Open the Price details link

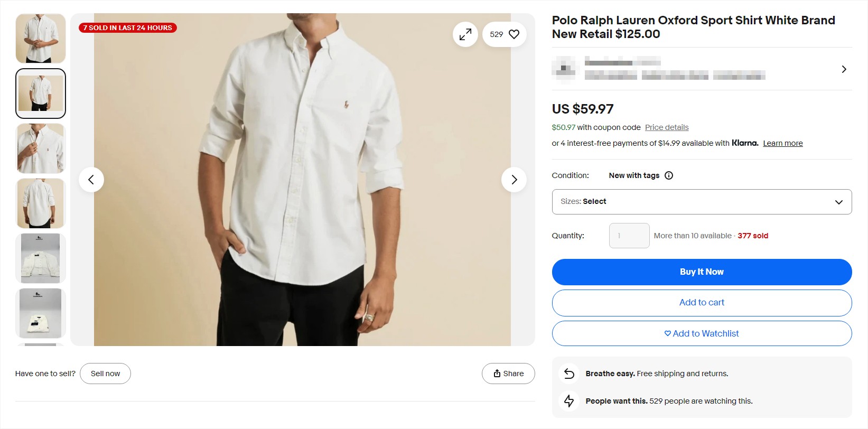pos(666,127)
